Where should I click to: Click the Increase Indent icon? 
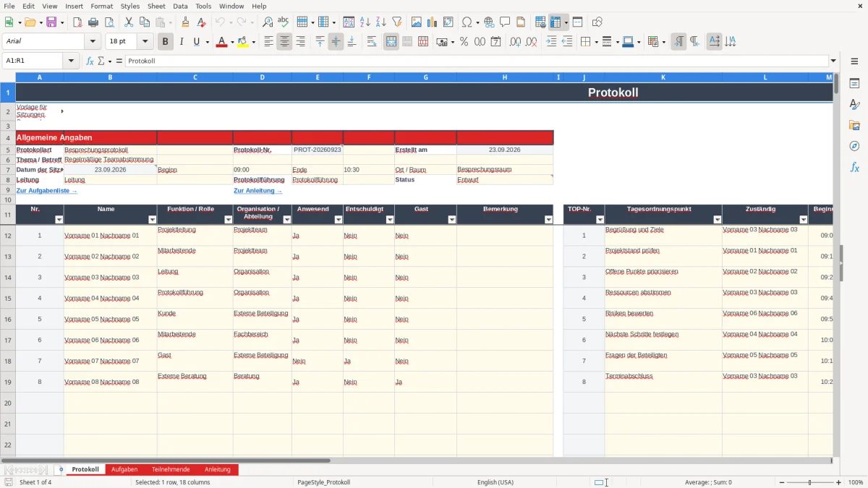(x=551, y=42)
